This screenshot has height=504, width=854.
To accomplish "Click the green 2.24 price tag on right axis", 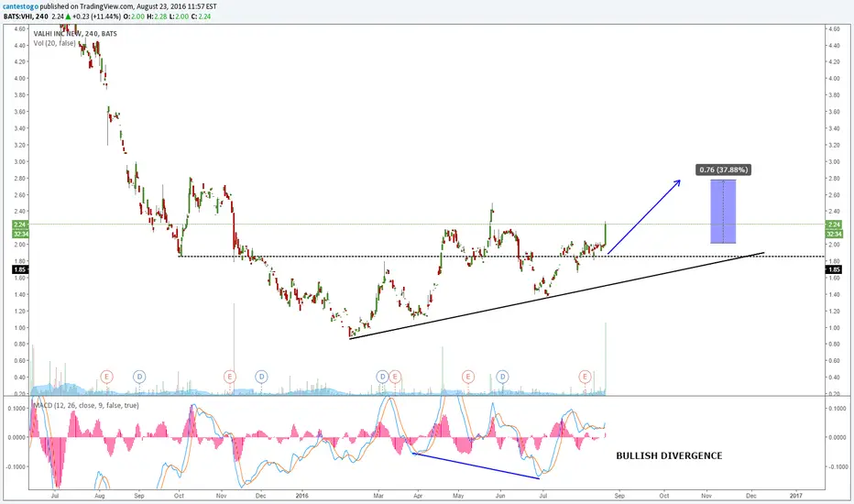I will (834, 225).
